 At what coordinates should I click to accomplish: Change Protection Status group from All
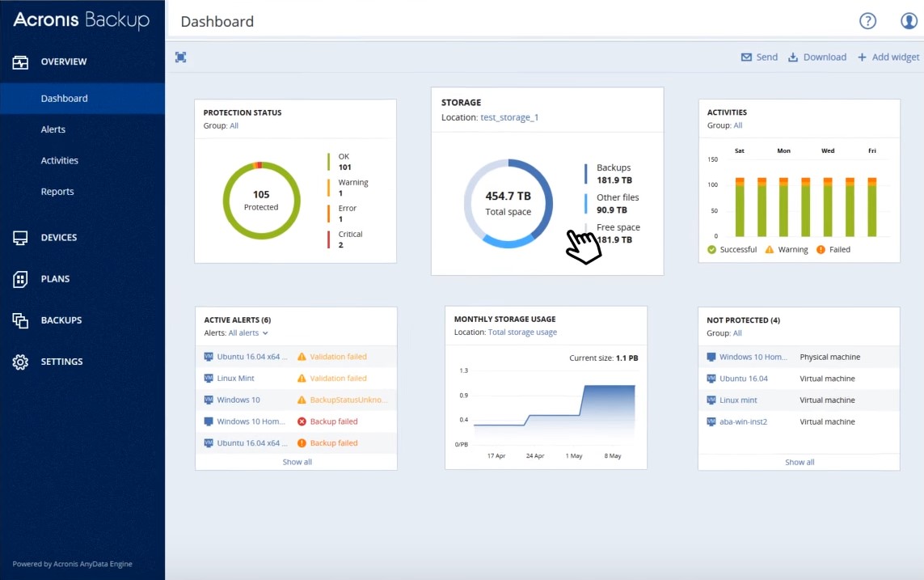pos(234,125)
